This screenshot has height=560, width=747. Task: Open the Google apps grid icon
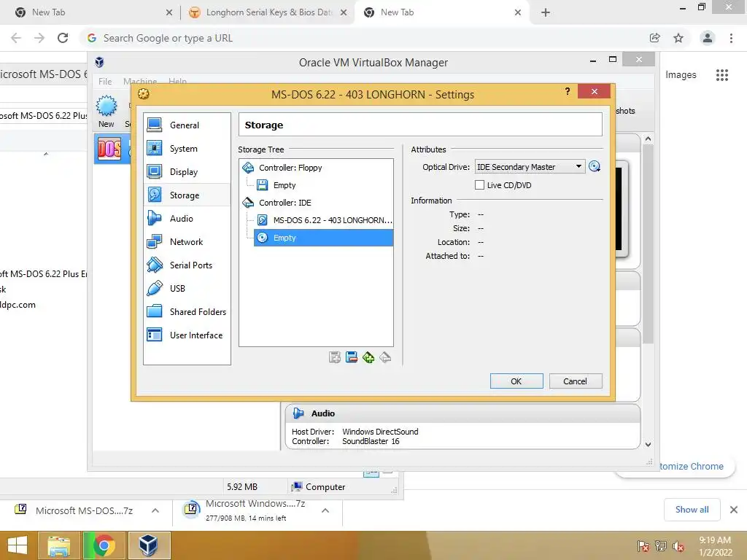click(722, 75)
